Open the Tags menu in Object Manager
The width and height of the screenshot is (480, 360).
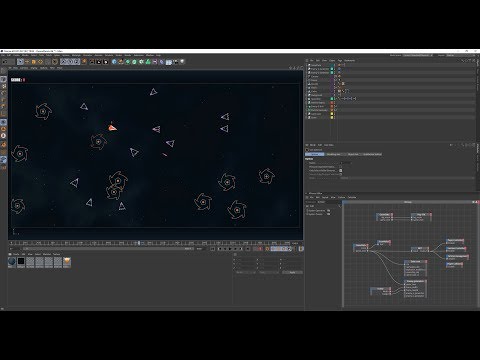[x=340, y=60]
